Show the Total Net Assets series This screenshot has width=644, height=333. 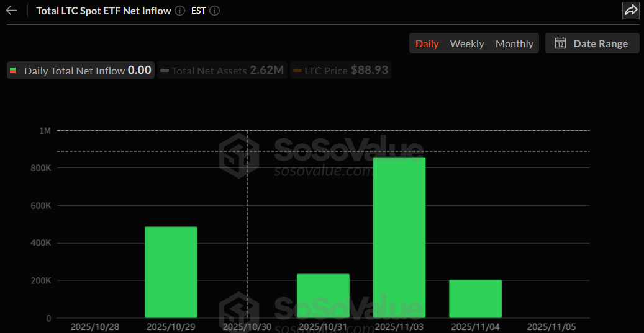[222, 71]
